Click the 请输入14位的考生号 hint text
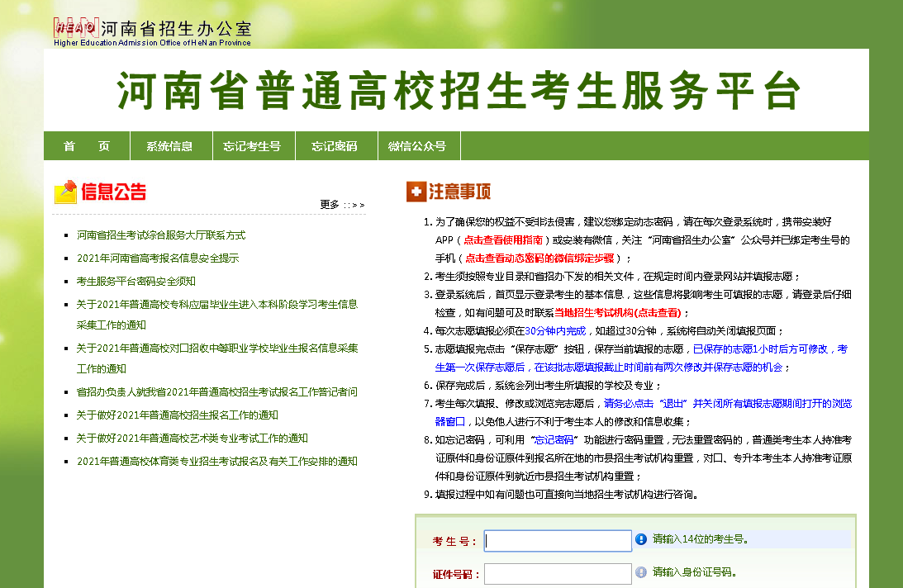Viewport: 903px width, 588px height. point(701,539)
